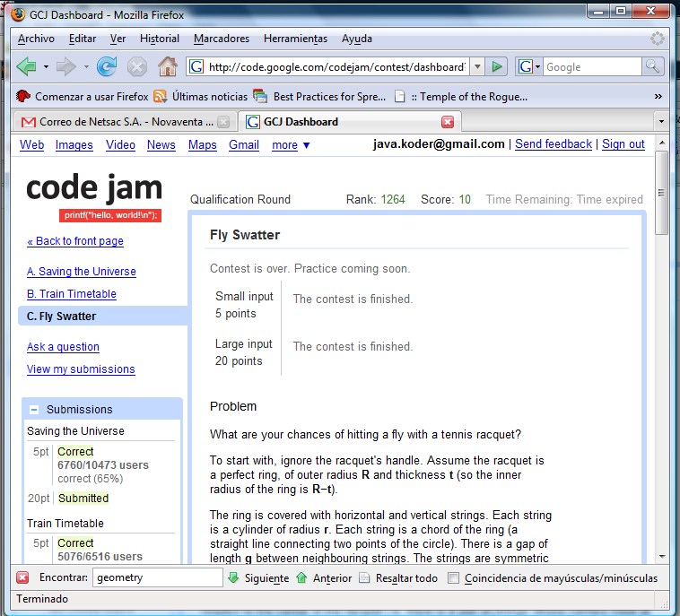
Task: Open the Marcadores menu
Action: coord(221,39)
